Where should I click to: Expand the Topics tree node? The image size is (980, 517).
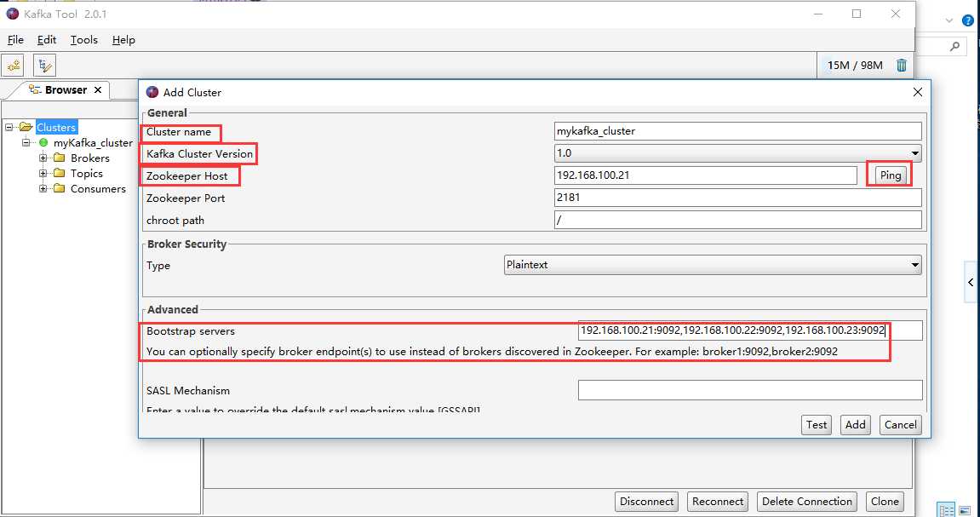(43, 173)
